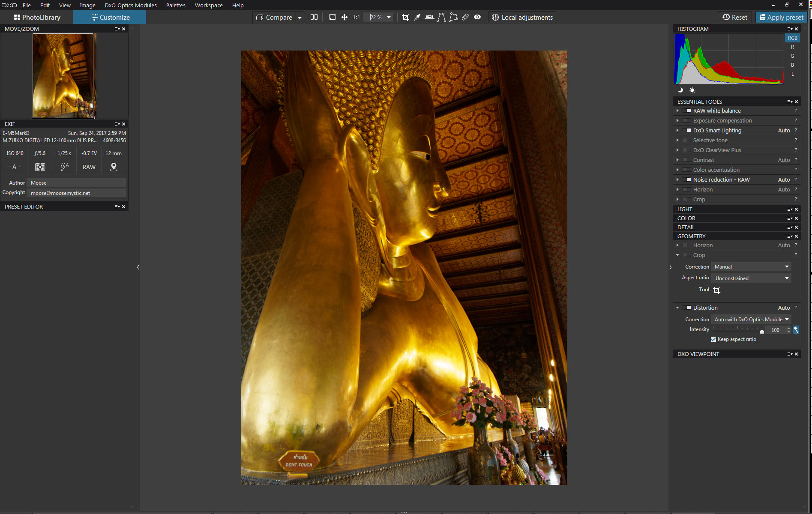The width and height of the screenshot is (812, 514).
Task: Show help for RAW white balance
Action: (x=796, y=111)
